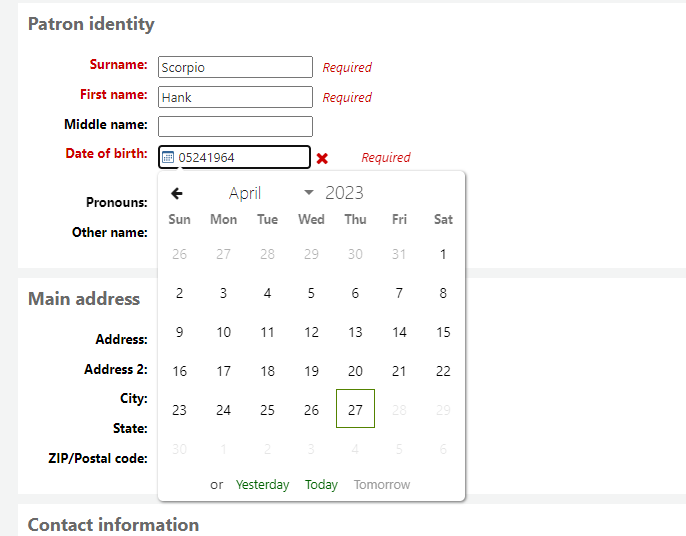Click the calendar icon in date of birth field
Screen dimensions: 686x536
pyautogui.click(x=168, y=157)
